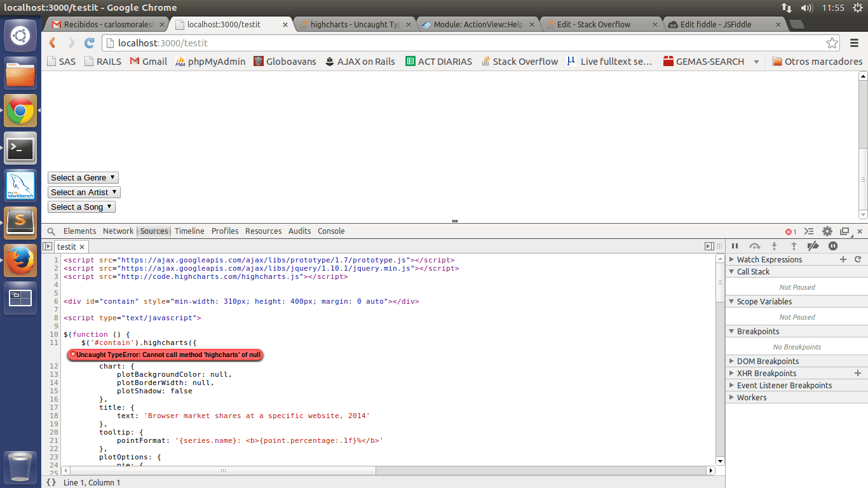Open the Gmail bookmark
The height and width of the screenshot is (488, 868).
tap(148, 62)
